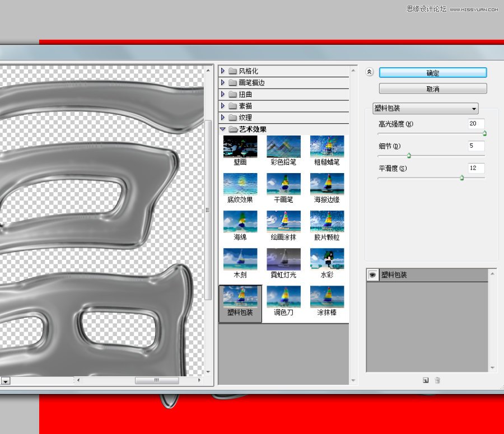Viewport: 504px width, 434px height.
Task: Click the new effect layer icon
Action: coord(426,380)
